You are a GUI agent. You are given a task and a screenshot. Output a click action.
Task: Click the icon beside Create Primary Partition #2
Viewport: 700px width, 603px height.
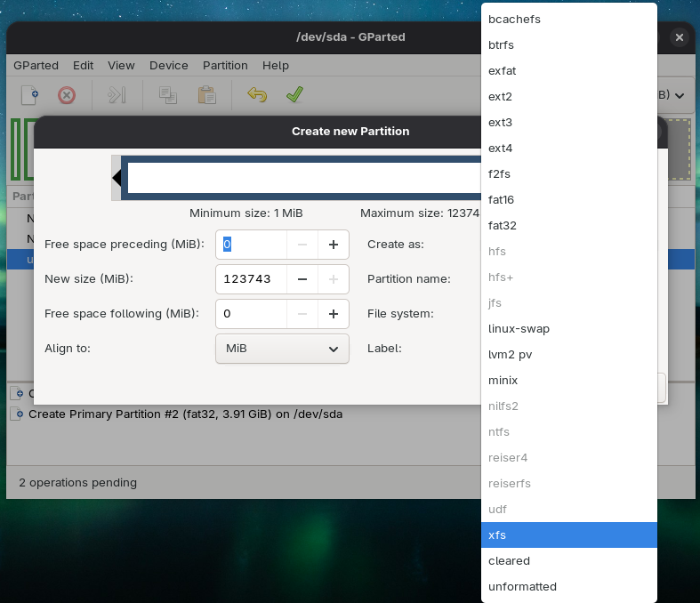(x=17, y=414)
